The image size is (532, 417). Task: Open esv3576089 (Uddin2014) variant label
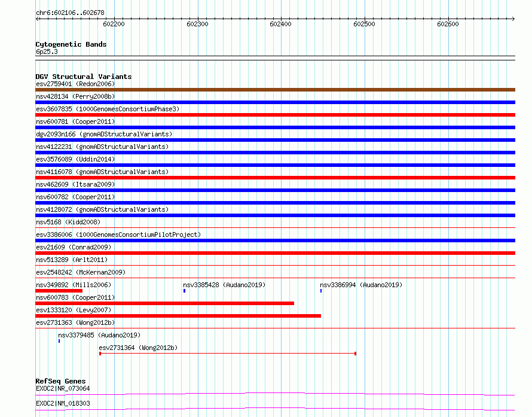(75, 159)
